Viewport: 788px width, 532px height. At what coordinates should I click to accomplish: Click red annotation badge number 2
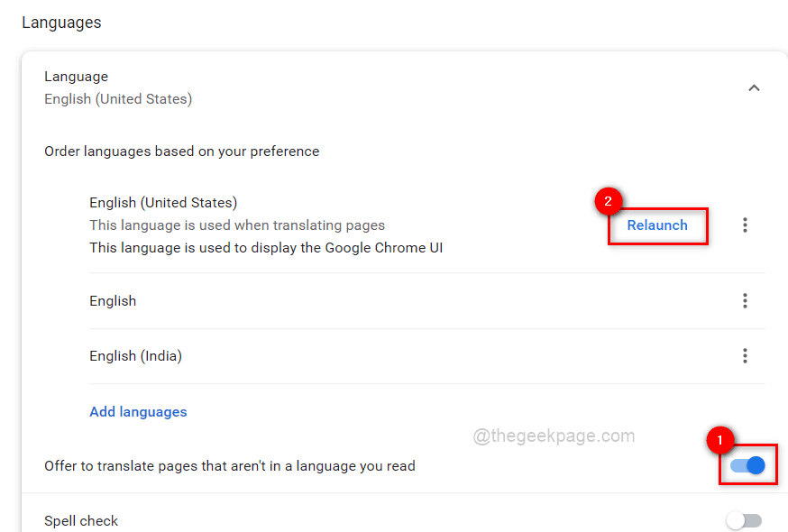click(x=609, y=203)
